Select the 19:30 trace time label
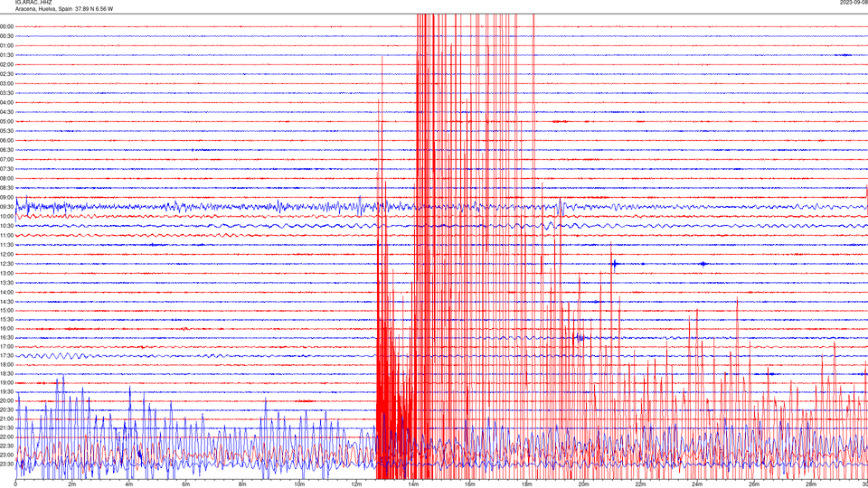Screen dimensions: 868x488 6,391
